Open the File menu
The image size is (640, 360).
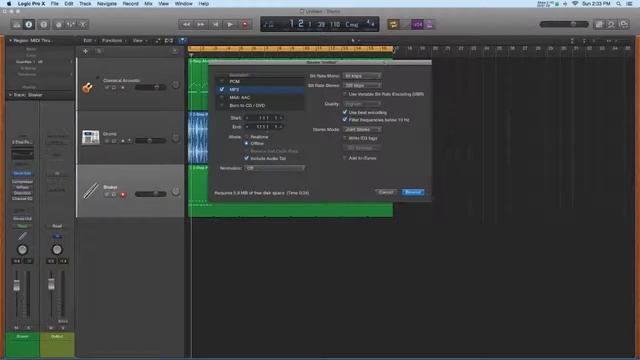[x=54, y=4]
